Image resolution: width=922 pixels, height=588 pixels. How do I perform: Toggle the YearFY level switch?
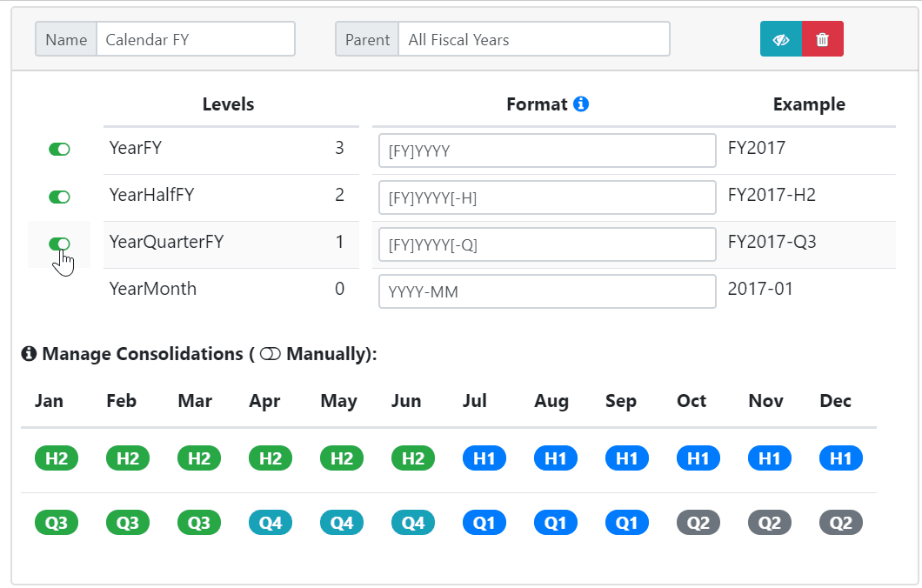coord(59,150)
